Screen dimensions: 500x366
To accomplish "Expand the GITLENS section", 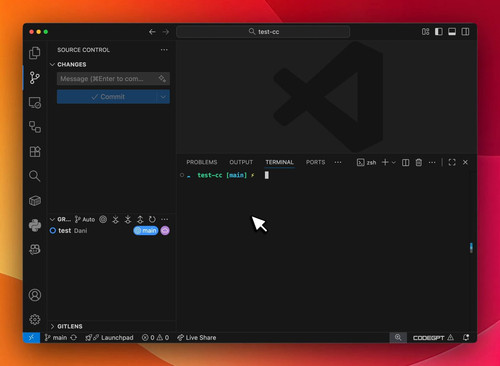I will coord(52,326).
